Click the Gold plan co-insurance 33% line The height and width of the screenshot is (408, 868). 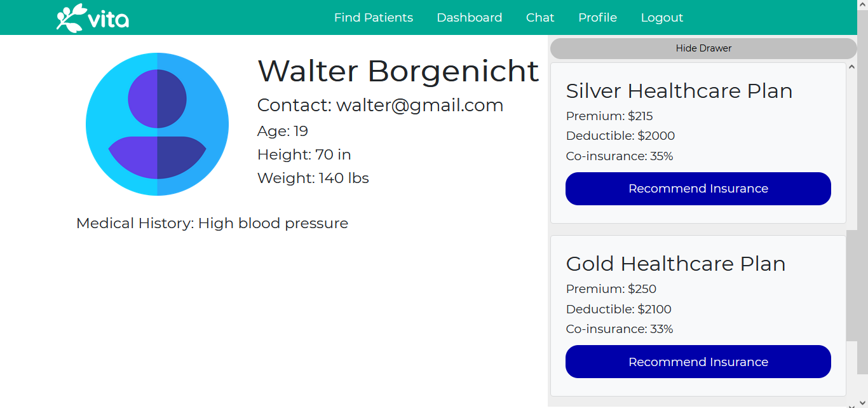pos(620,329)
